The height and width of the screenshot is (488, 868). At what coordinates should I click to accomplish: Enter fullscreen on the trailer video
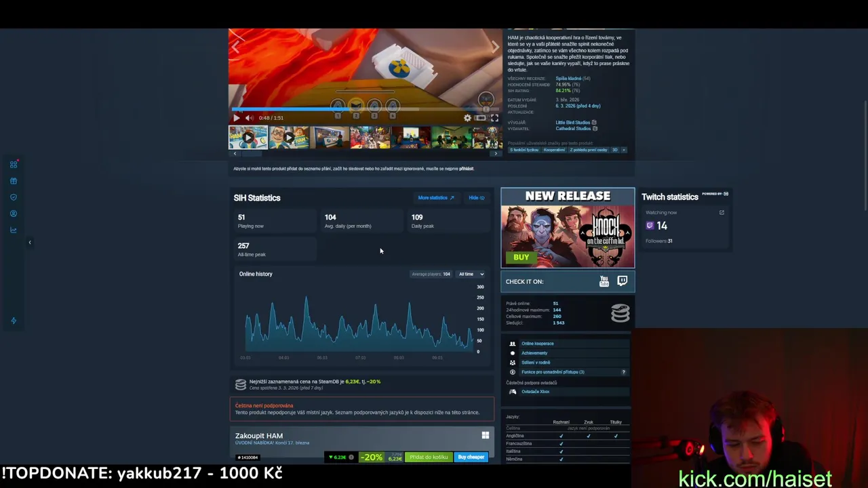click(x=494, y=118)
